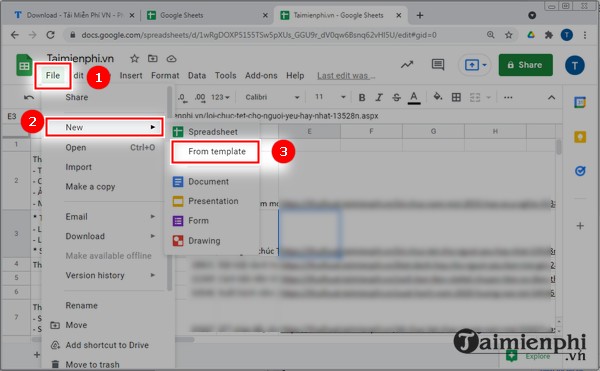The image size is (600, 371).
Task: Open the Last edit was link
Action: [x=346, y=76]
